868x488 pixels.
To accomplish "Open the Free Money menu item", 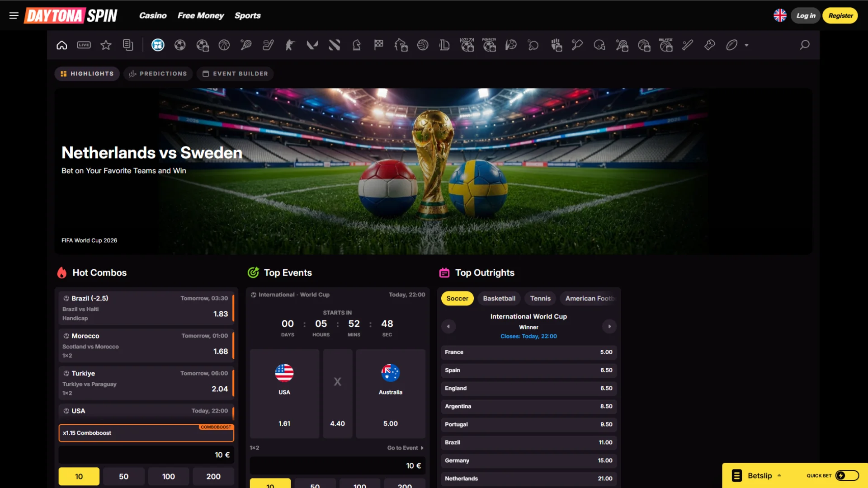I will click(x=201, y=15).
